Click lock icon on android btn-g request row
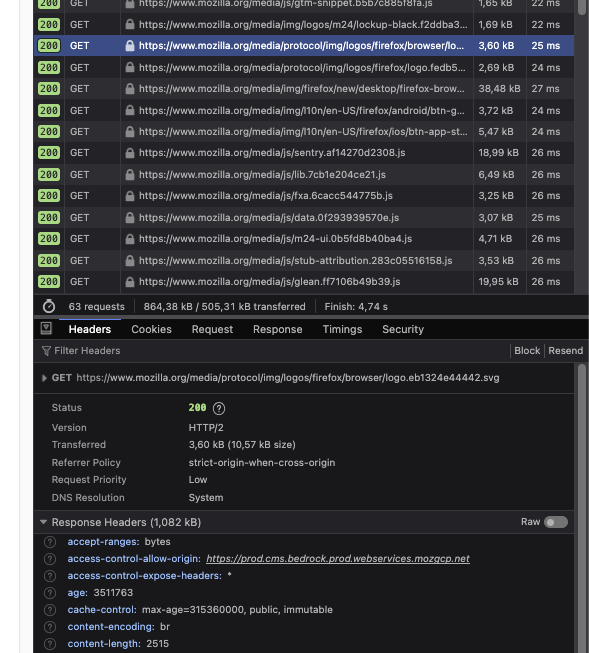Image resolution: width=589 pixels, height=653 pixels. pyautogui.click(x=130, y=110)
